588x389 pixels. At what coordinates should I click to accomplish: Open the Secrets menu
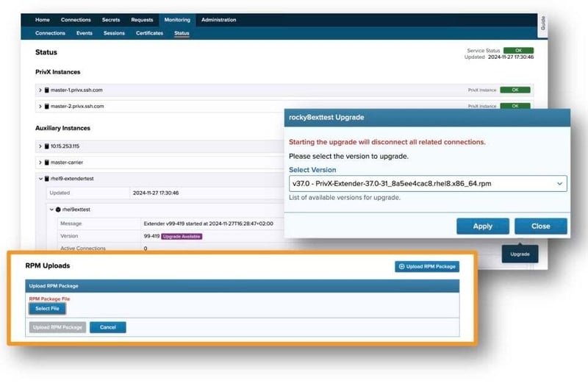pyautogui.click(x=110, y=20)
